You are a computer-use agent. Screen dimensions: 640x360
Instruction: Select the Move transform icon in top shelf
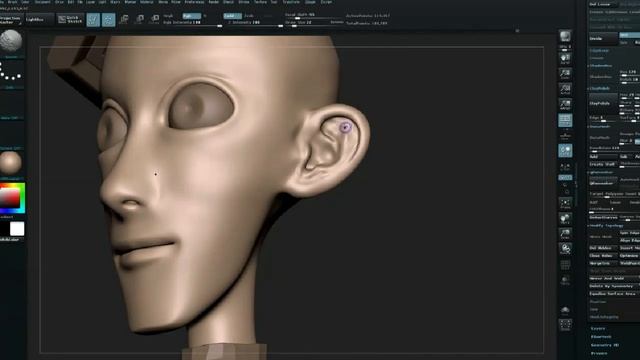click(x=124, y=19)
